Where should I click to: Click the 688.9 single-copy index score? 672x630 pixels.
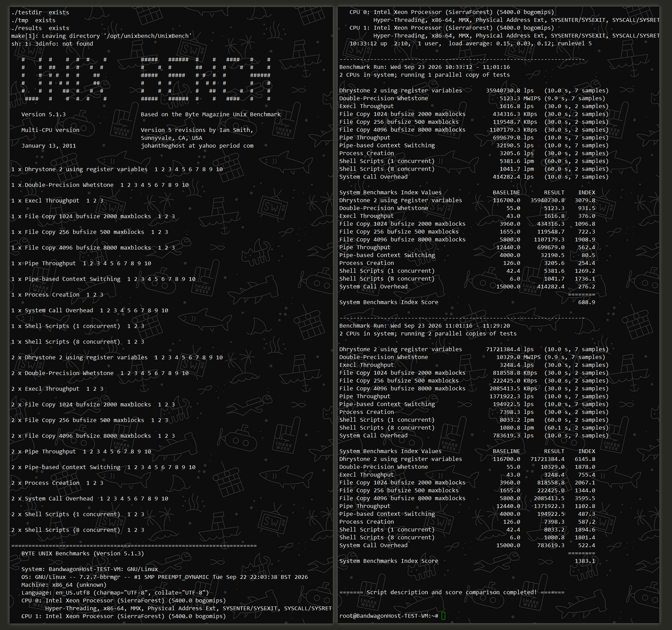586,302
